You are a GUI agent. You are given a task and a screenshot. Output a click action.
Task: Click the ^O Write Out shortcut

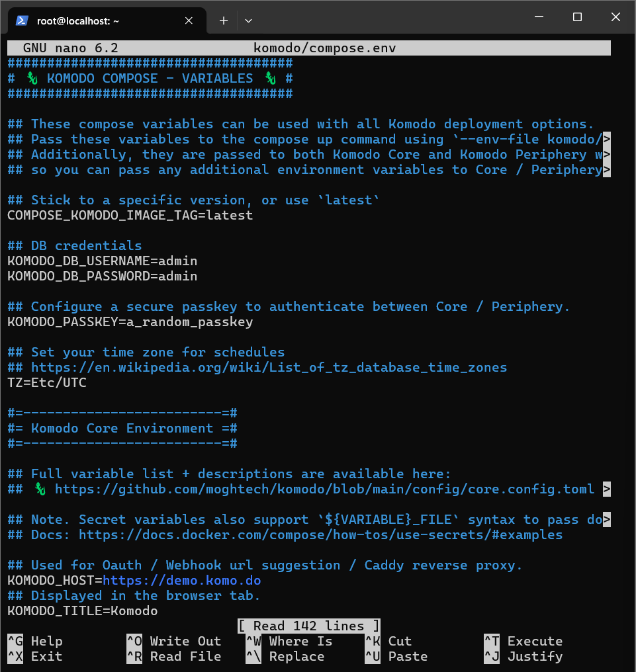(174, 641)
